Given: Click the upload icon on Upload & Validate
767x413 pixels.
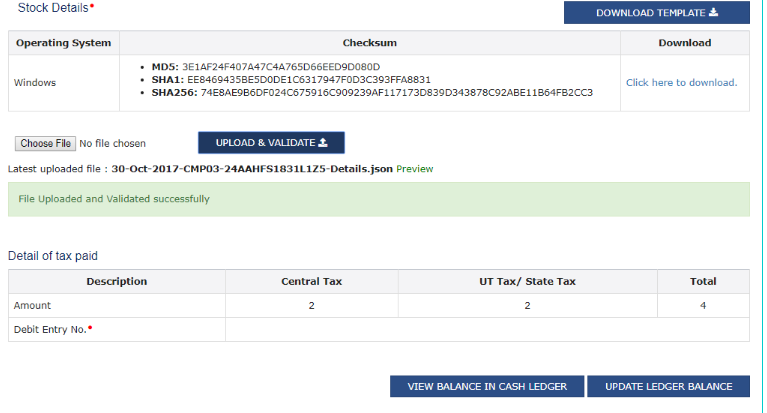Looking at the screenshot, I should (x=323, y=143).
